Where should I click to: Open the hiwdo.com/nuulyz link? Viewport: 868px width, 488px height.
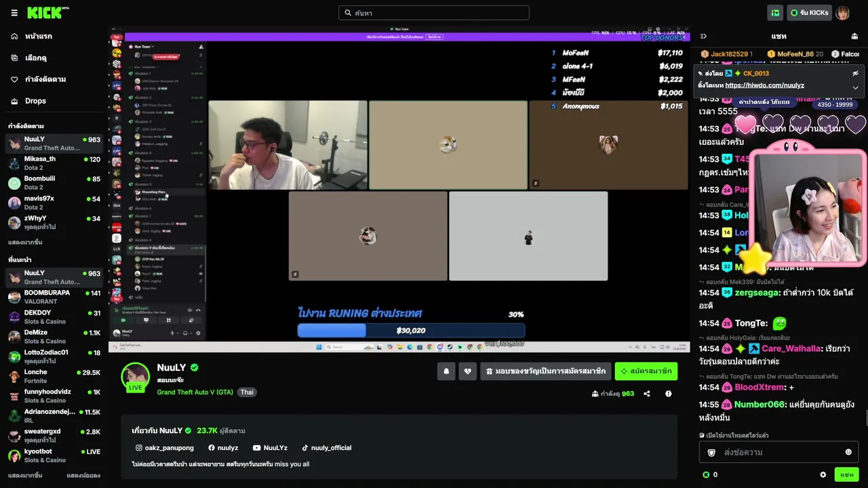tap(764, 85)
